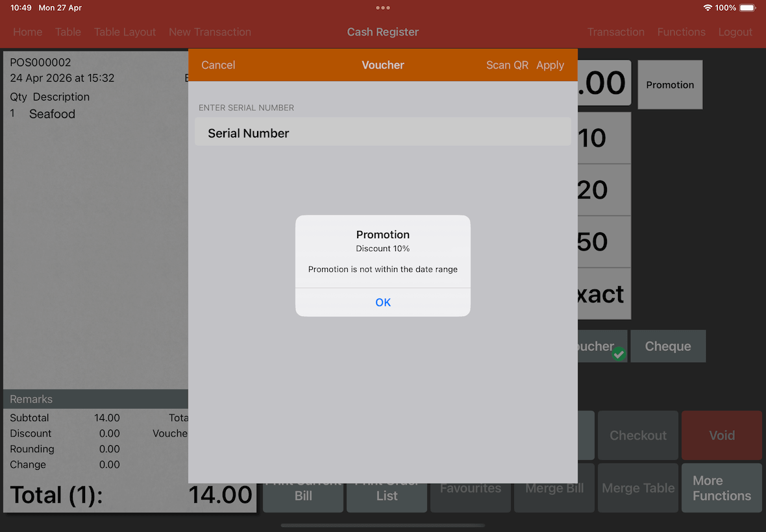Select the 20 cash amount key

604,190
